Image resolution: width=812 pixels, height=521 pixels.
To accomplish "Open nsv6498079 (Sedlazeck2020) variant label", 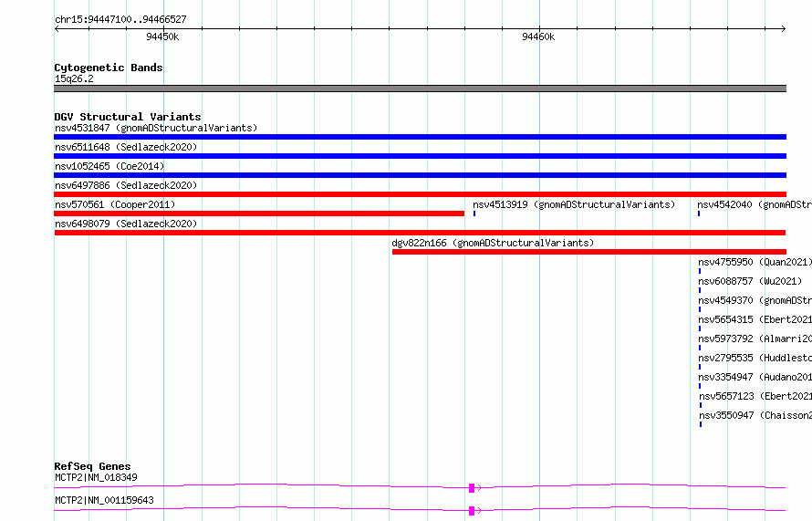I will tap(126, 224).
